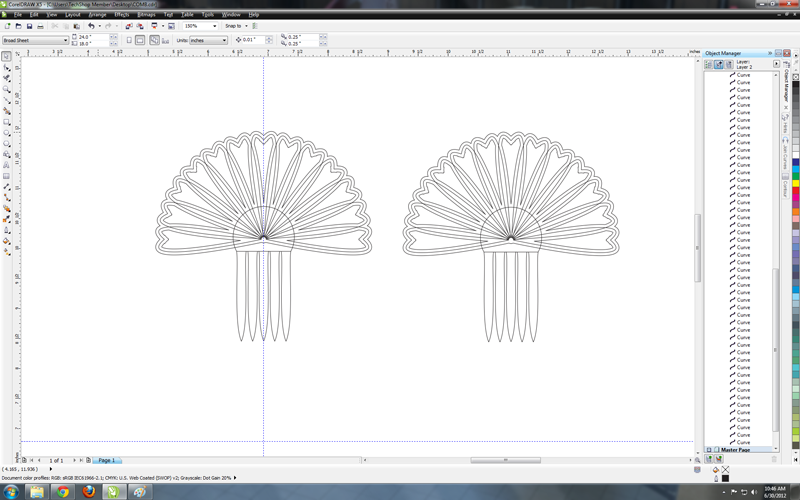Click the page width 24.0 field
This screenshot has height=500, width=800.
click(x=93, y=37)
